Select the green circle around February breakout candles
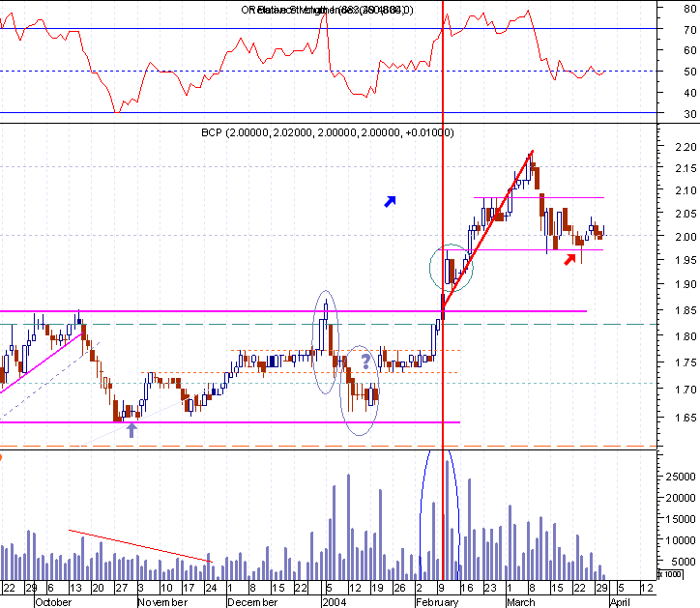This screenshot has height=608, width=700. pos(452,268)
